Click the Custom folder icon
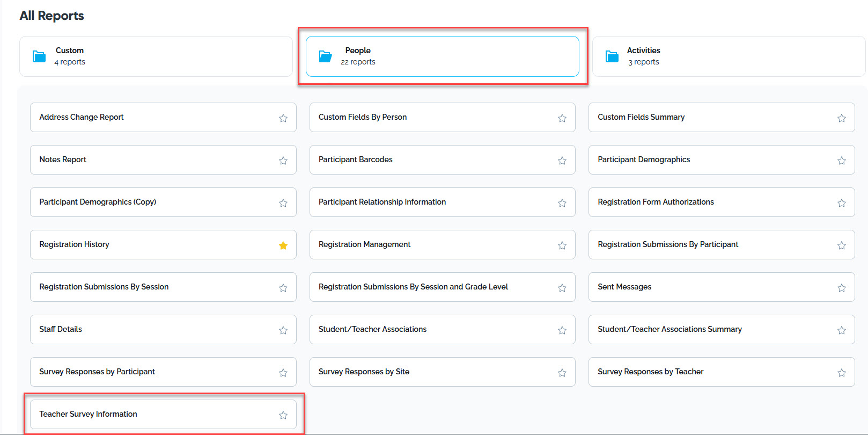 pyautogui.click(x=39, y=56)
